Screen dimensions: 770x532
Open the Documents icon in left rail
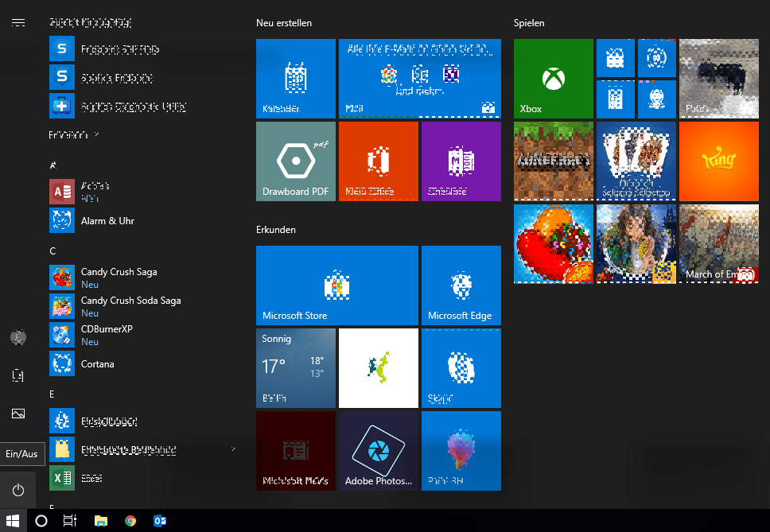18,375
